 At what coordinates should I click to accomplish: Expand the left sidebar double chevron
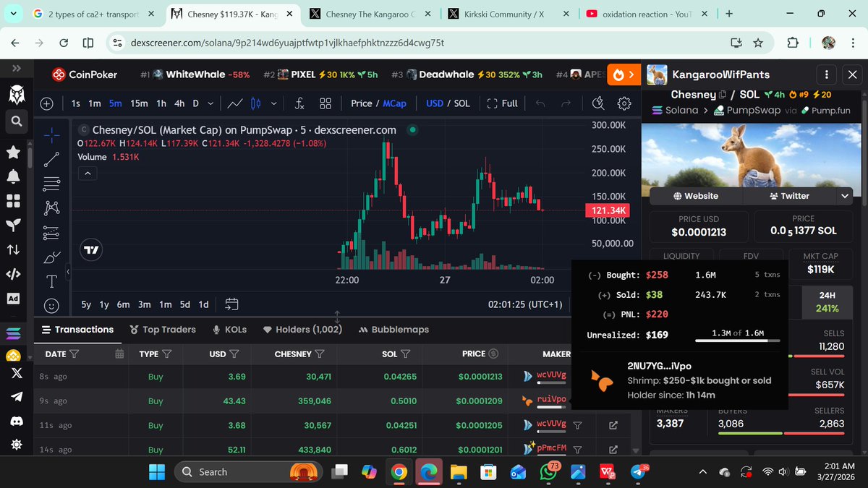[16, 68]
